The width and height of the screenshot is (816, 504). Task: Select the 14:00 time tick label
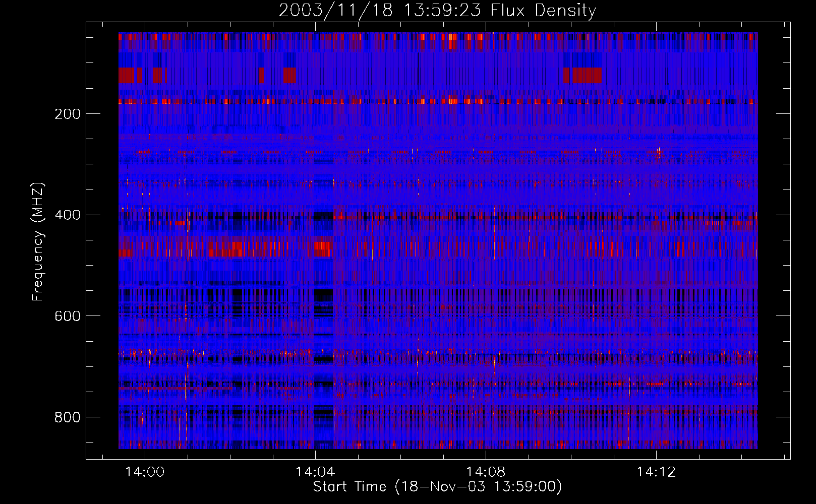pyautogui.click(x=145, y=472)
